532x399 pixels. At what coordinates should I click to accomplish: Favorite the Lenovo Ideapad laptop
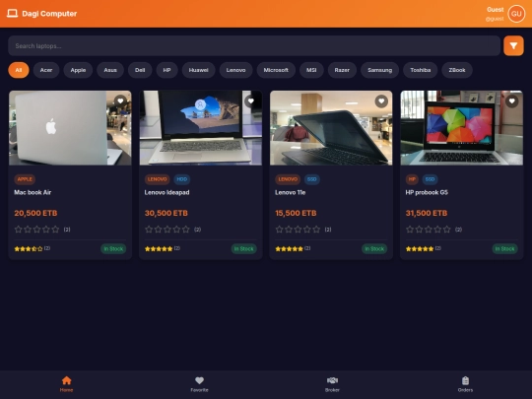tap(251, 101)
